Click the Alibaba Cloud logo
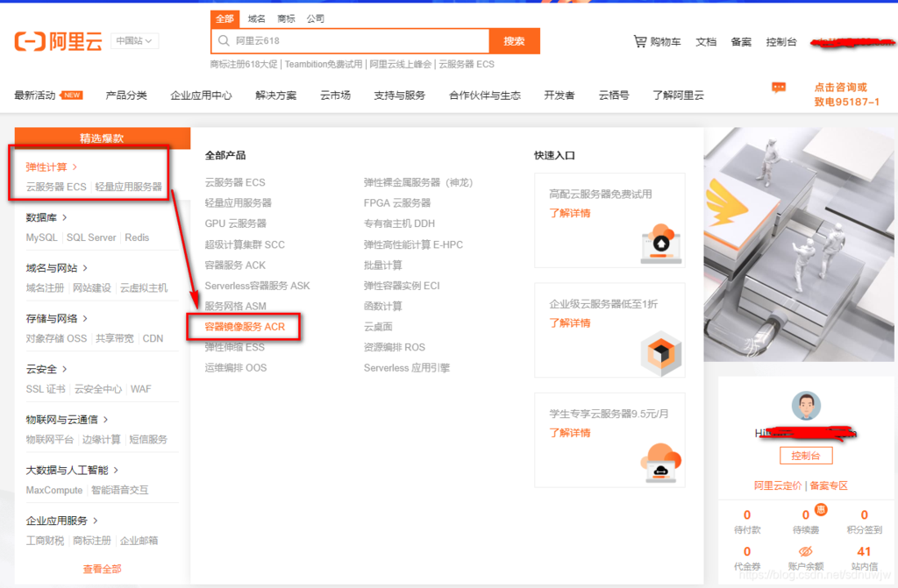 pyautogui.click(x=59, y=41)
